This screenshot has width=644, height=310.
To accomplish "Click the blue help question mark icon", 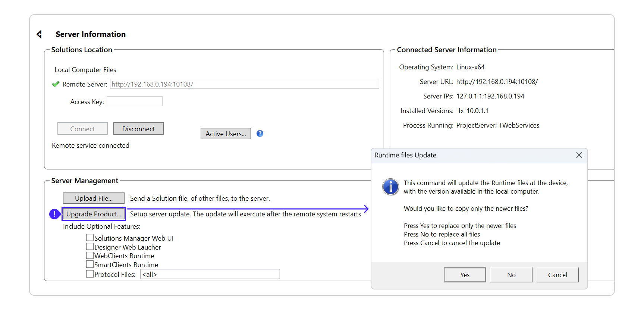I will point(260,134).
